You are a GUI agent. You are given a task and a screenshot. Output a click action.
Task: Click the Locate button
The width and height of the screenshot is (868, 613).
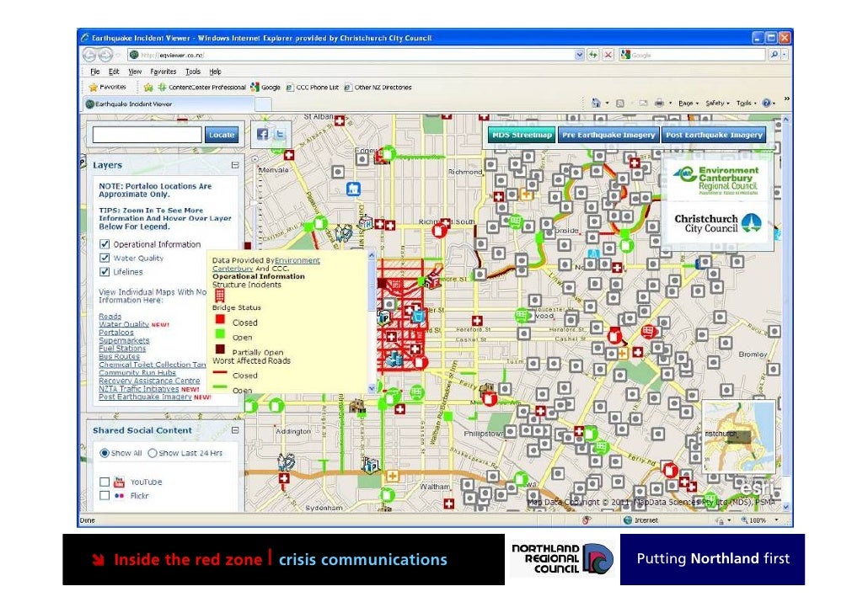coord(222,135)
